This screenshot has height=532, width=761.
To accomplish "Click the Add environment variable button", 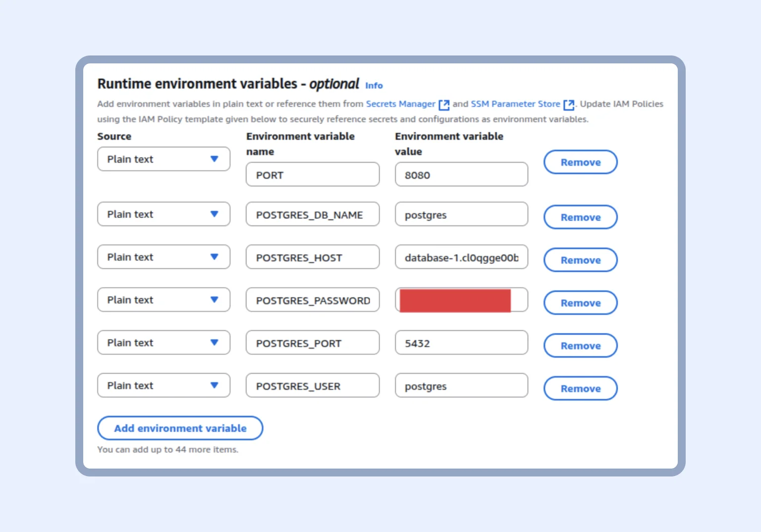I will pyautogui.click(x=180, y=428).
